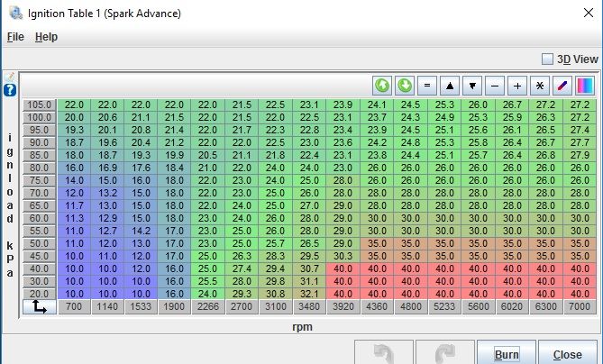Select the 65.0 kPa load axis cell

pyautogui.click(x=40, y=205)
